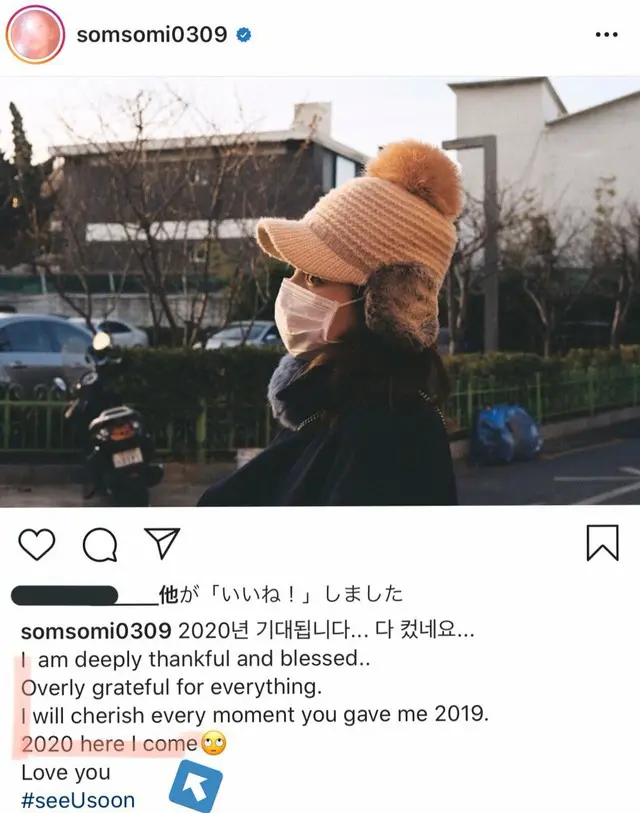Screen dimensions: 640x813
Task: Open #seeUsoon hashtag link
Action: point(78,800)
